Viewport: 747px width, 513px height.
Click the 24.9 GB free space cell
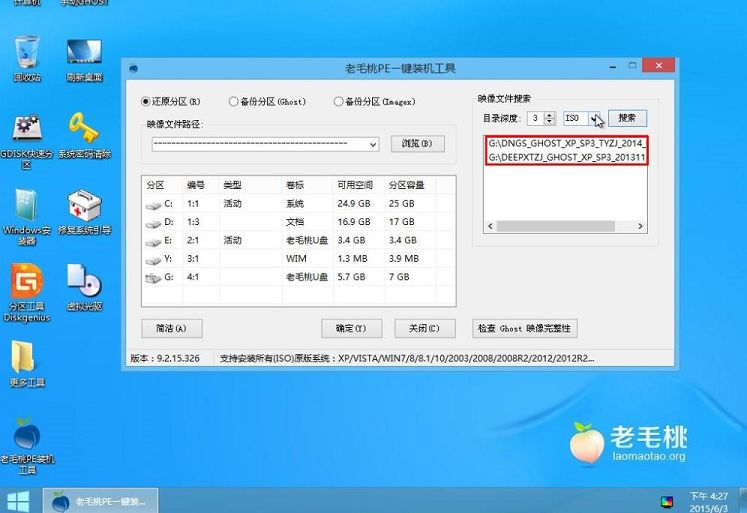coord(354,203)
